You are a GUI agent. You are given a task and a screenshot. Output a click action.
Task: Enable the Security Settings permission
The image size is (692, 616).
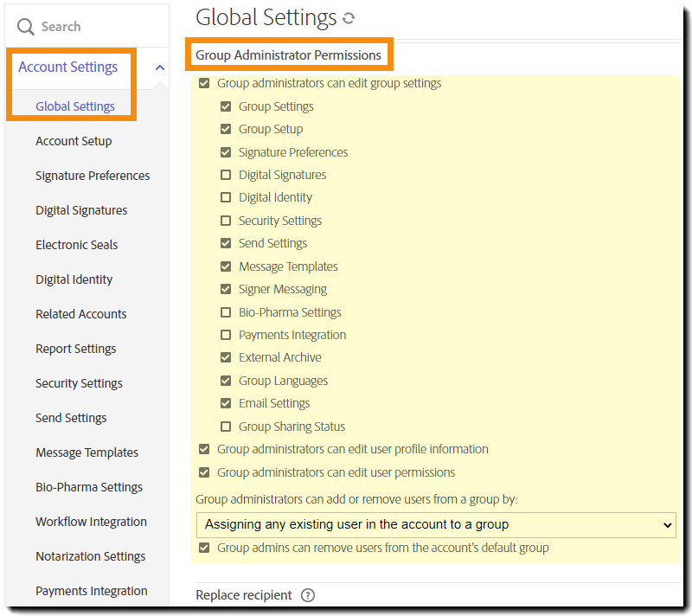226,221
